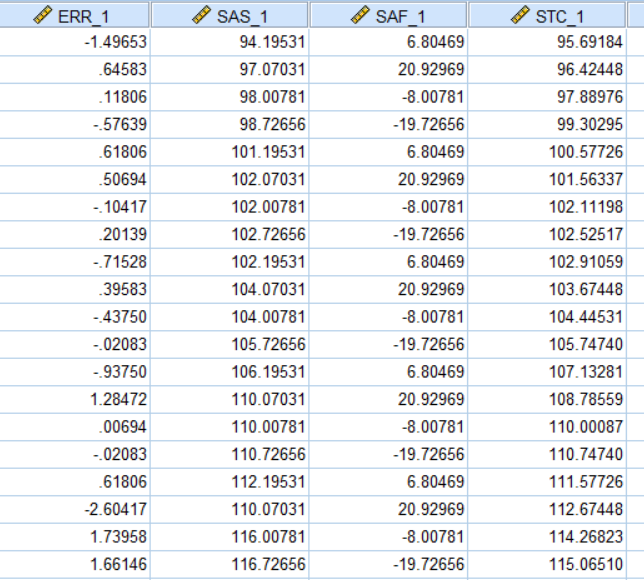644x580 pixels.
Task: Click the ERR_1 value -.71528
Action: [120, 262]
